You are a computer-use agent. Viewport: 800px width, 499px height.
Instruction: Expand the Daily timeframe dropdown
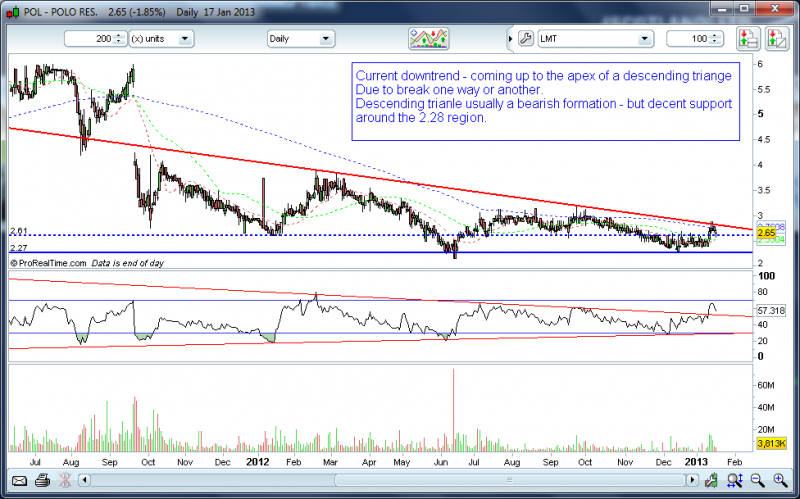point(300,40)
